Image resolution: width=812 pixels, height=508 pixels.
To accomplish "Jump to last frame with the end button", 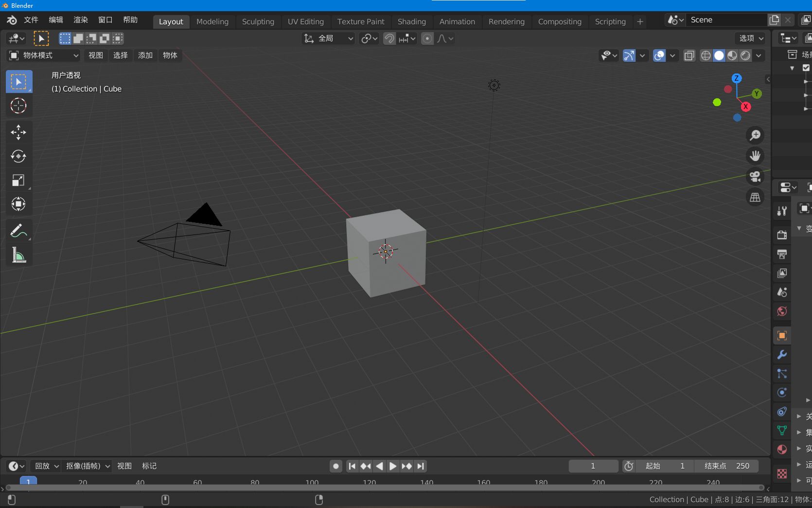I will pyautogui.click(x=420, y=466).
